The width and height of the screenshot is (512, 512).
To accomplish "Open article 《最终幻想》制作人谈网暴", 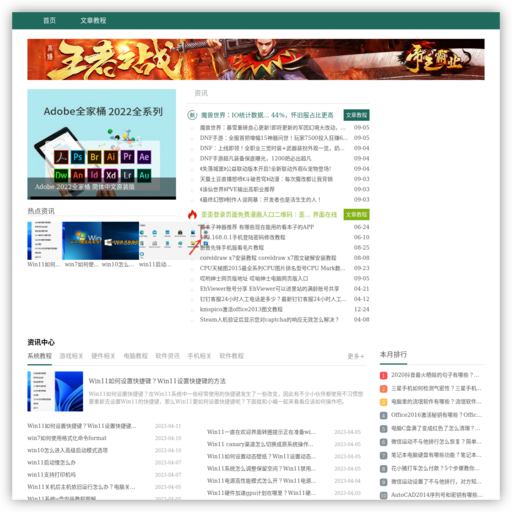I will point(260,200).
